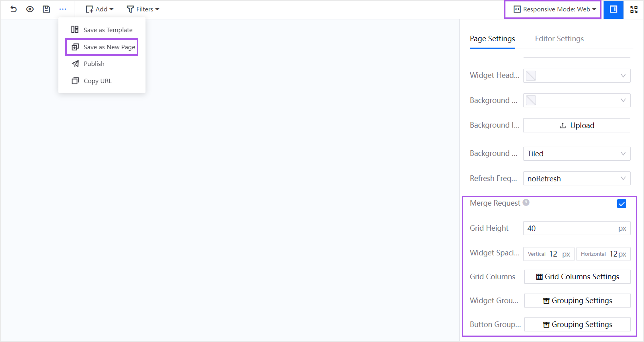Click the undo arrow icon
Viewport: 644px width, 342px height.
point(14,9)
